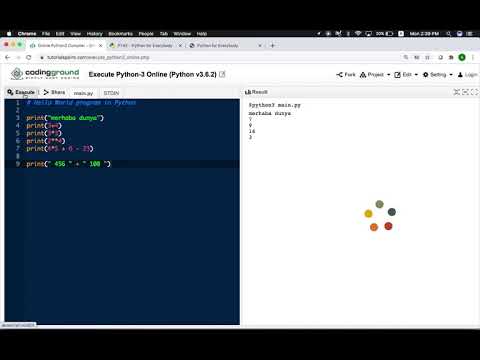The height and width of the screenshot is (360, 480).
Task: Open a new browser tab with plus
Action: 272,45
